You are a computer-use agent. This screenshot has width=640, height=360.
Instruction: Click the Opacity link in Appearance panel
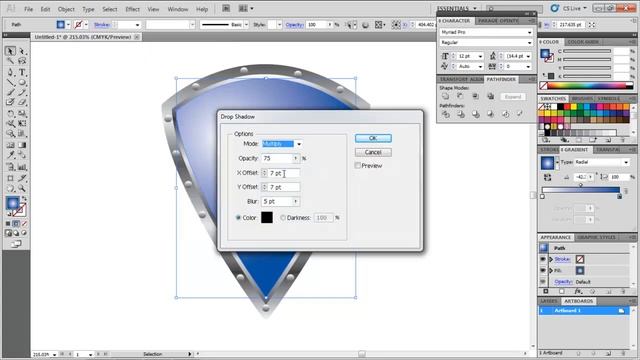click(564, 282)
